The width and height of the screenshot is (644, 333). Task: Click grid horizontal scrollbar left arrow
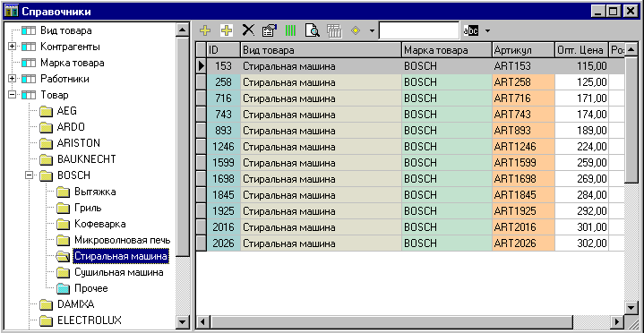(202, 321)
